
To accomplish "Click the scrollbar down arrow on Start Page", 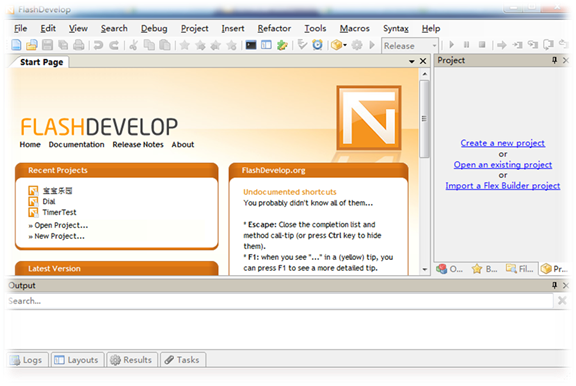I will pyautogui.click(x=425, y=269).
